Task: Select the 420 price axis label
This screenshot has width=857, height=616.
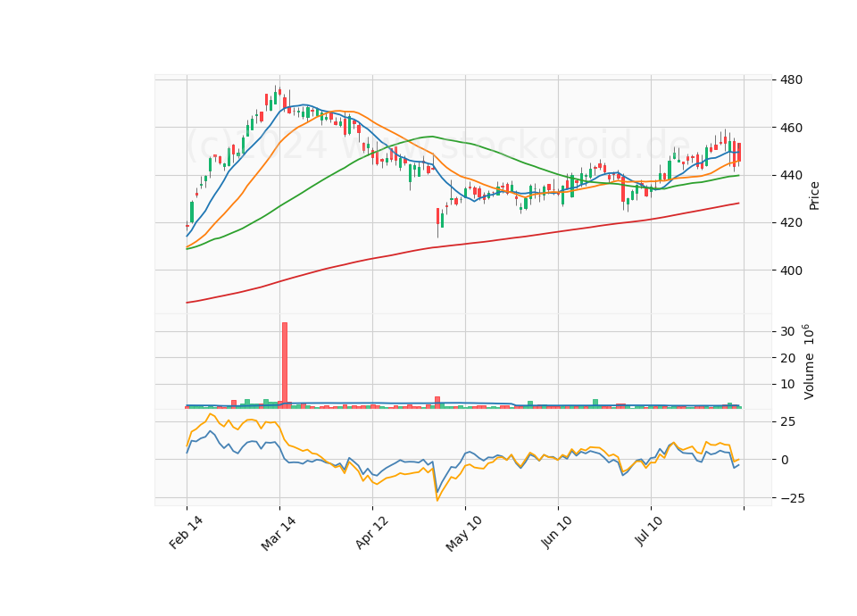Action: pos(792,223)
